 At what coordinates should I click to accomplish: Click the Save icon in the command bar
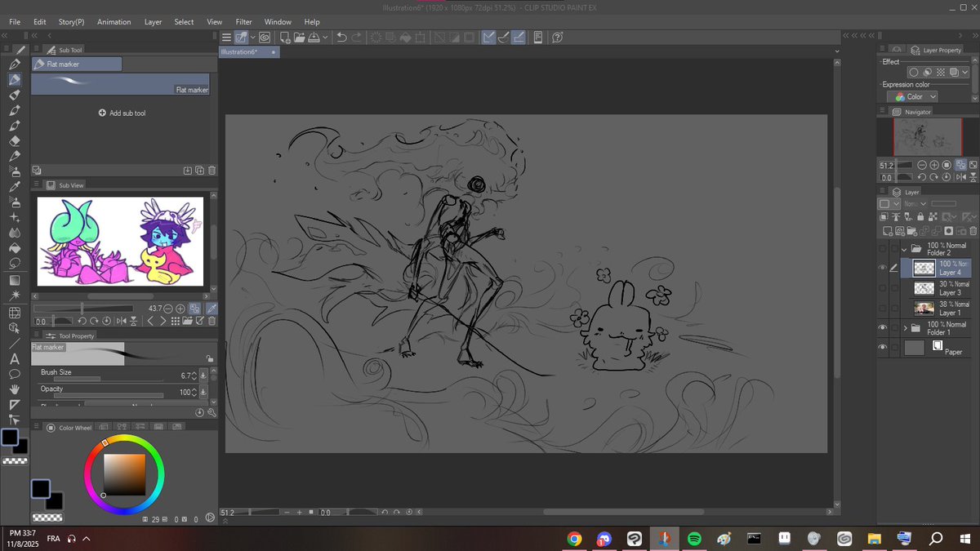click(x=314, y=37)
